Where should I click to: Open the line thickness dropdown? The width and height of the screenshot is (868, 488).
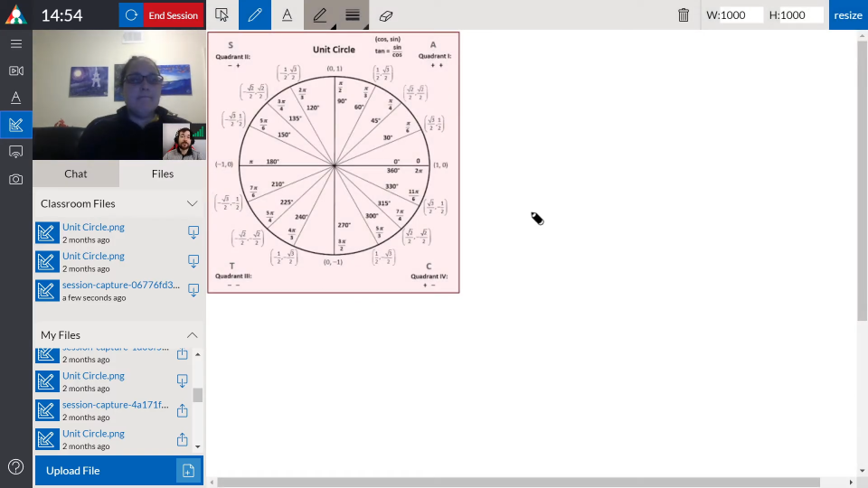[x=353, y=15]
